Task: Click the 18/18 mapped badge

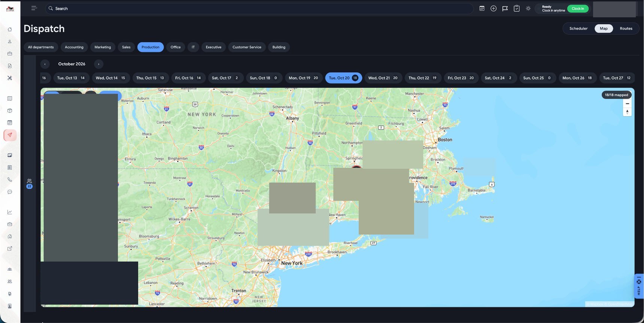Action: pyautogui.click(x=616, y=95)
